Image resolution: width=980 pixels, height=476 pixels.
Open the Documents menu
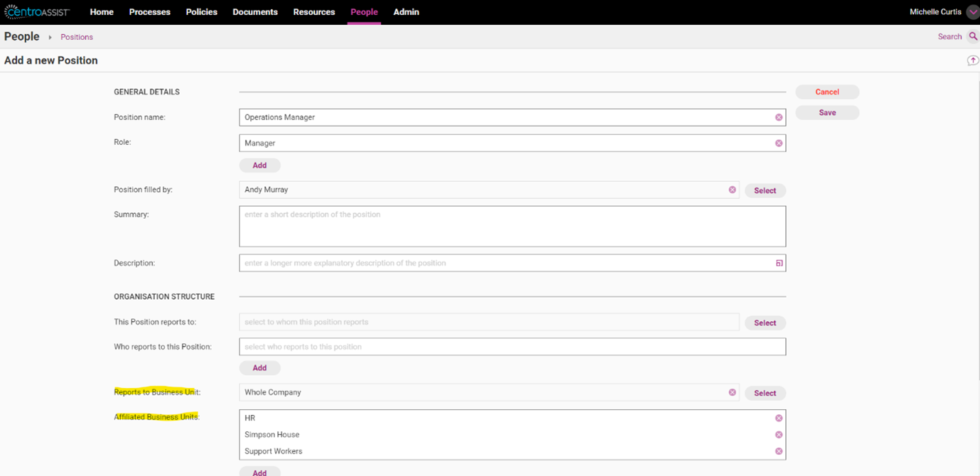pyautogui.click(x=255, y=12)
